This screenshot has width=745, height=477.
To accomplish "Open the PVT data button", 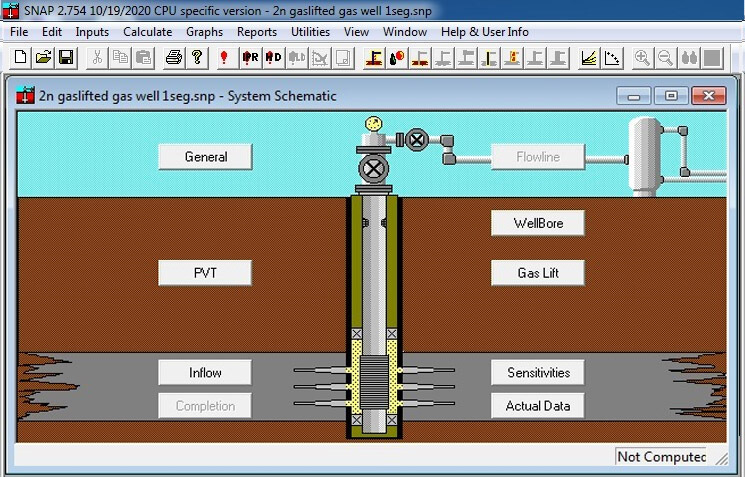I will click(x=205, y=273).
